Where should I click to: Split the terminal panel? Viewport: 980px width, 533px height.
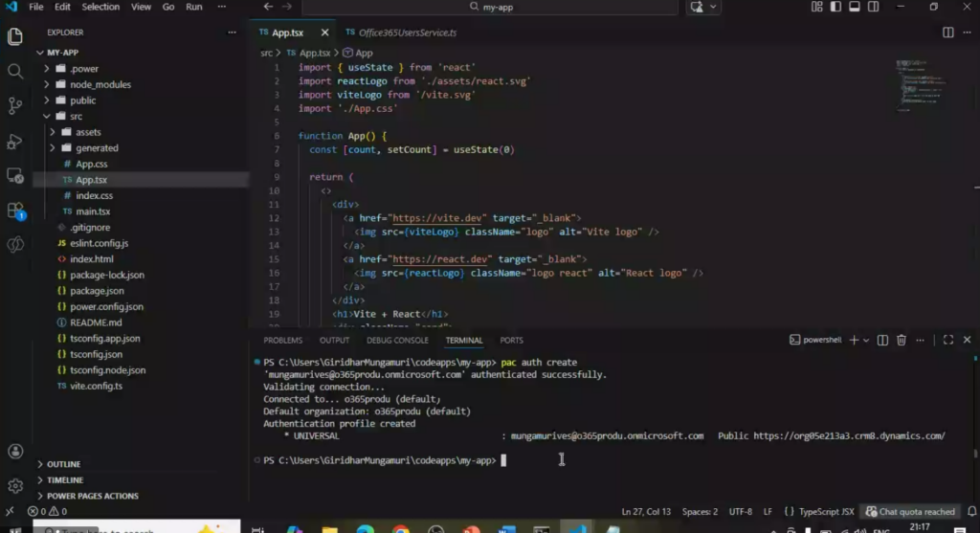point(882,340)
